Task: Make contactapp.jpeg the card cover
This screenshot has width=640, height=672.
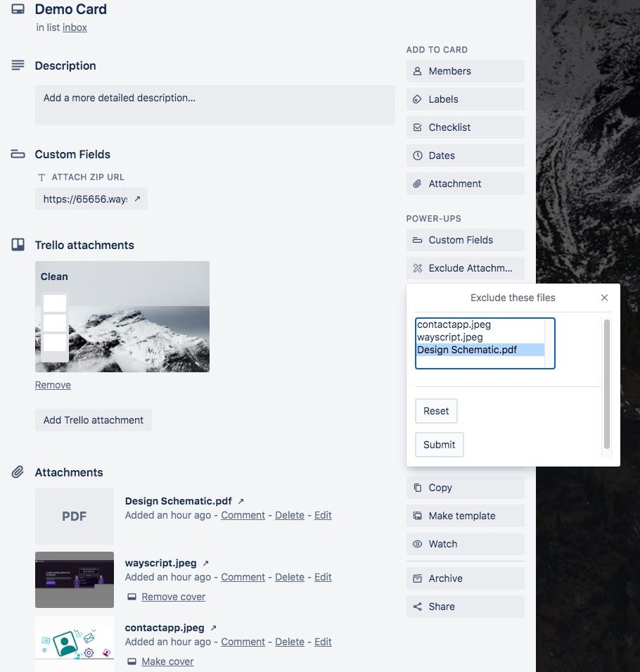Action: pyautogui.click(x=167, y=661)
